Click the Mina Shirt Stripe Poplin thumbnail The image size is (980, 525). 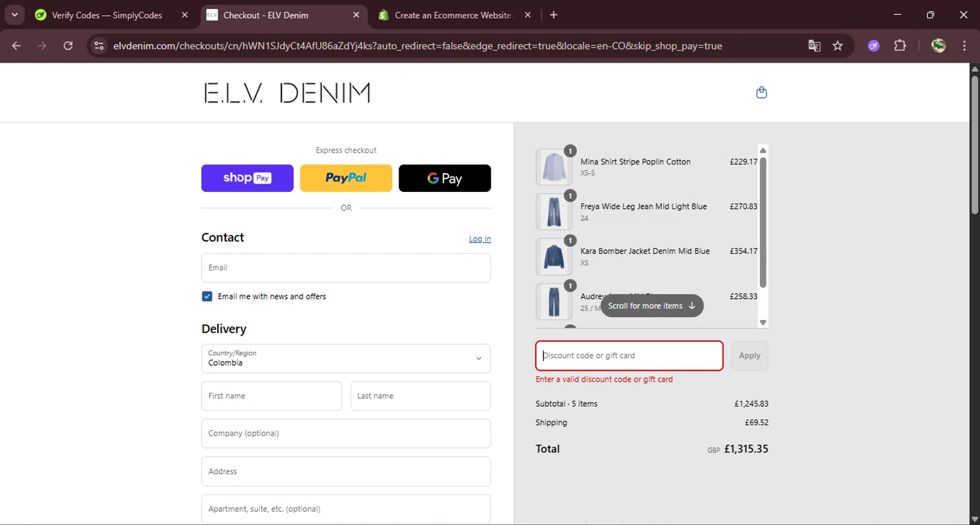[x=554, y=167]
